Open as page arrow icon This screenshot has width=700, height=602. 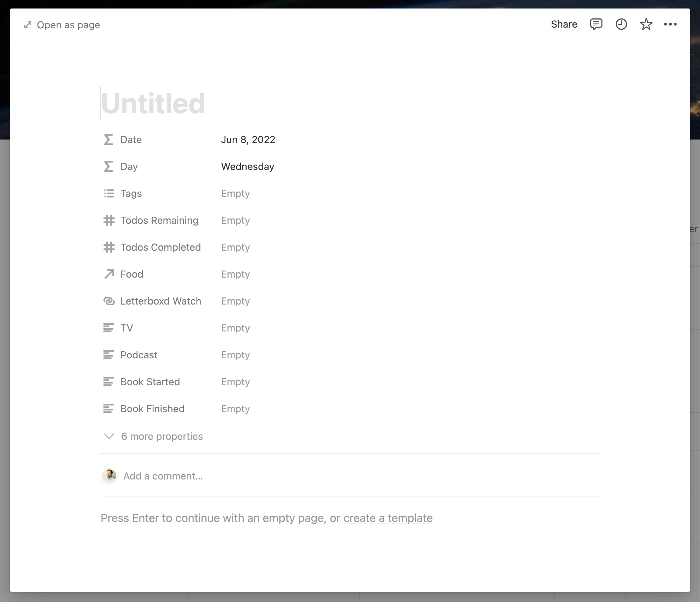point(27,24)
